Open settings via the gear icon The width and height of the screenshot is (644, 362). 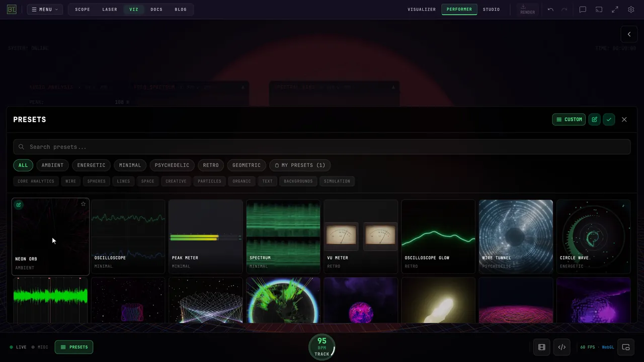[631, 10]
